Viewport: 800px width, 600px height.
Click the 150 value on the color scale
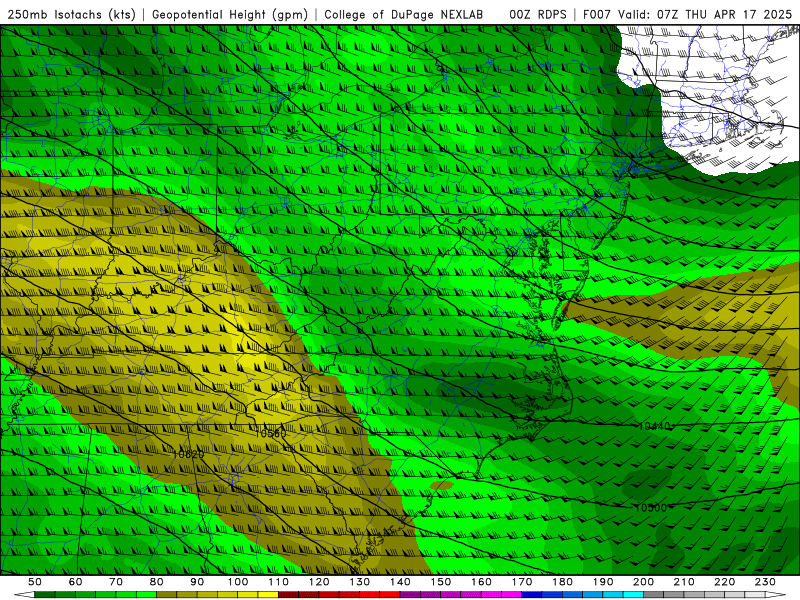pyautogui.click(x=441, y=582)
